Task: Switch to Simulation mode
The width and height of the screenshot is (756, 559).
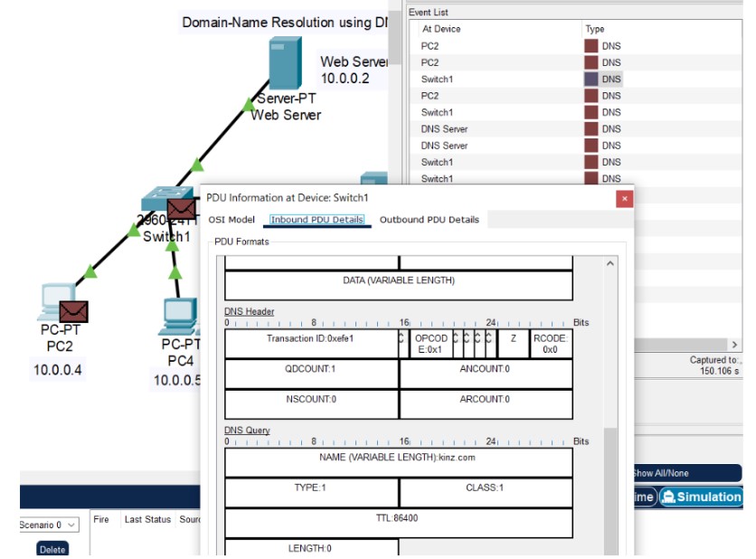Action: [x=702, y=497]
